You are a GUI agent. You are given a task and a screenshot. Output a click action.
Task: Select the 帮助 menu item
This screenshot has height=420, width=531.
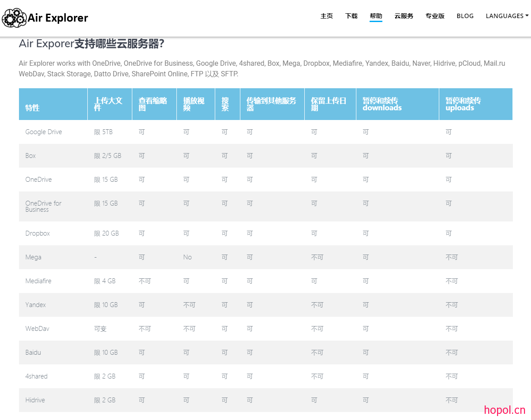point(376,16)
